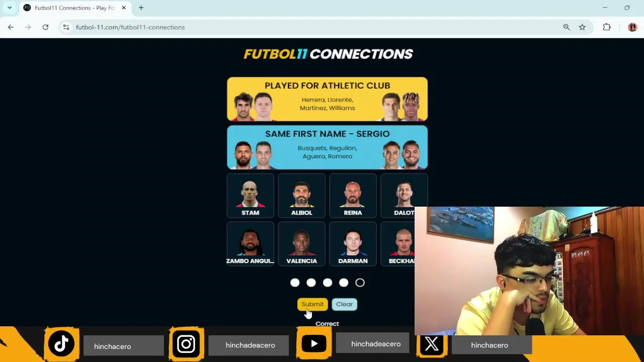Click the TikTok handle hinchacero
644x362 pixels.
pyautogui.click(x=113, y=346)
